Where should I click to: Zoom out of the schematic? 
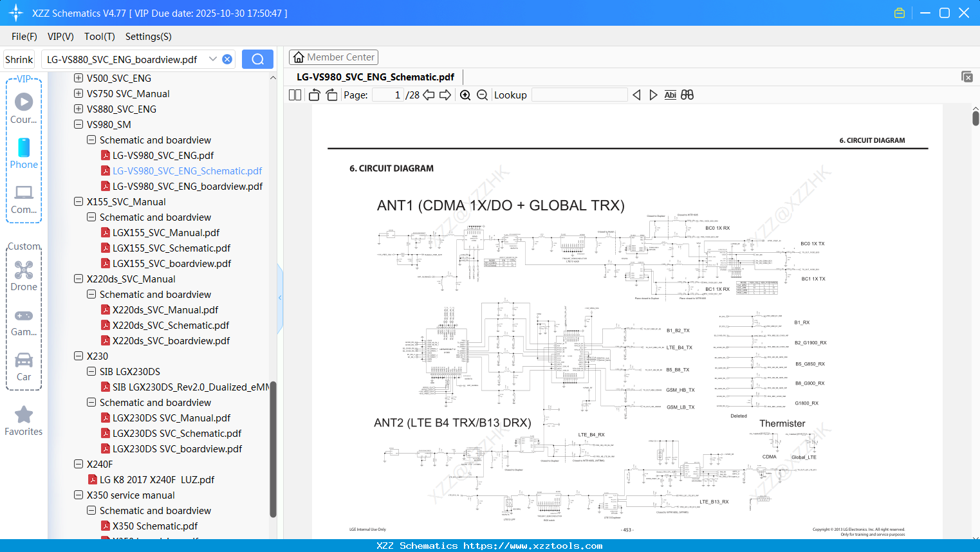click(481, 95)
